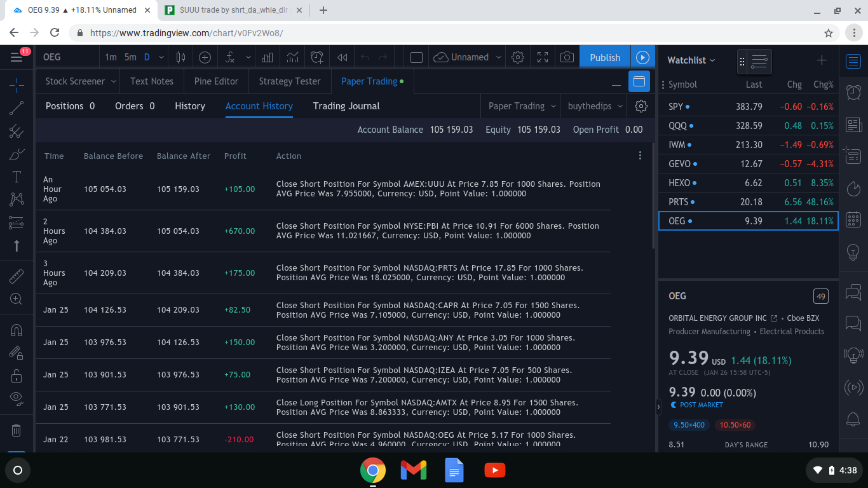Open the Alerts panel alarm clock icon
This screenshot has height=488, width=868.
click(853, 93)
